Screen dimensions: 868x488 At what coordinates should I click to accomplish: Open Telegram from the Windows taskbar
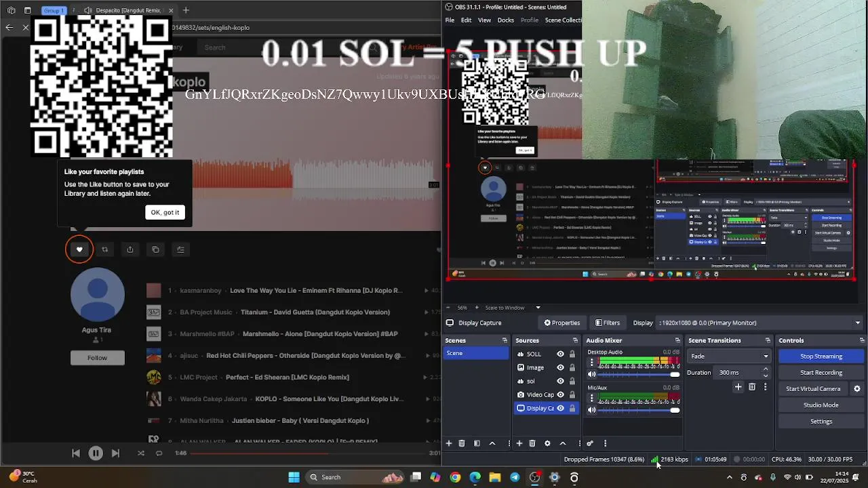(x=515, y=477)
